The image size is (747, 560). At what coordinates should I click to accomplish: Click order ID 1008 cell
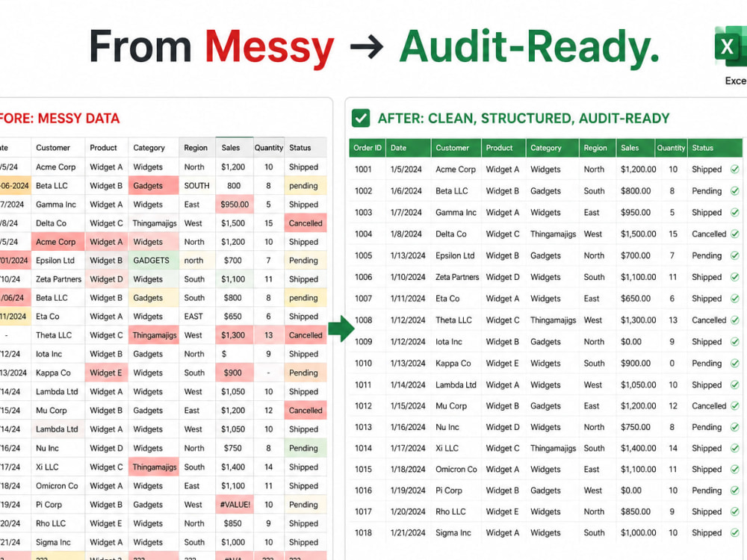coord(364,320)
